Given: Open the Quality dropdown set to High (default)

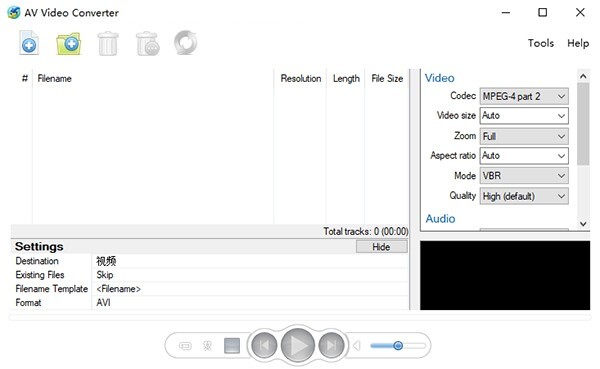Looking at the screenshot, I should click(x=524, y=196).
